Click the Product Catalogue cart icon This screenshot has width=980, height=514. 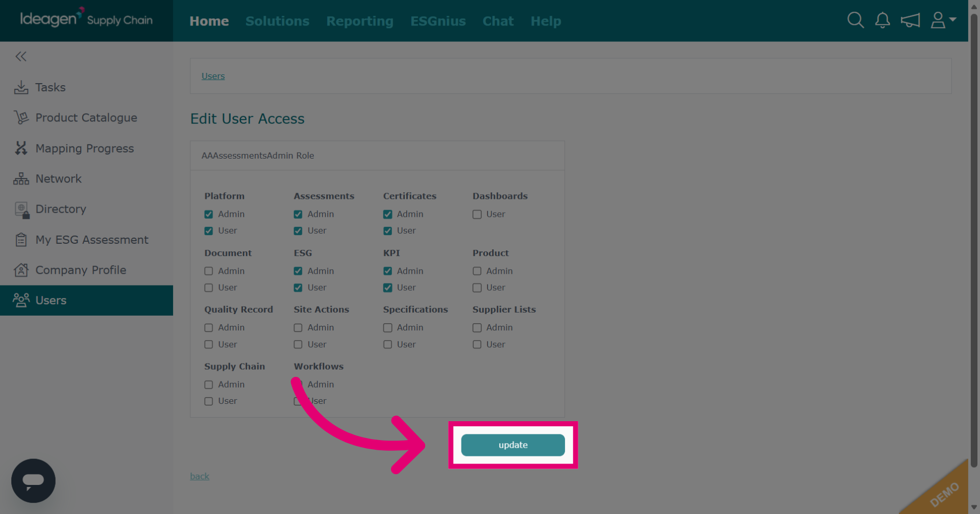click(x=21, y=118)
